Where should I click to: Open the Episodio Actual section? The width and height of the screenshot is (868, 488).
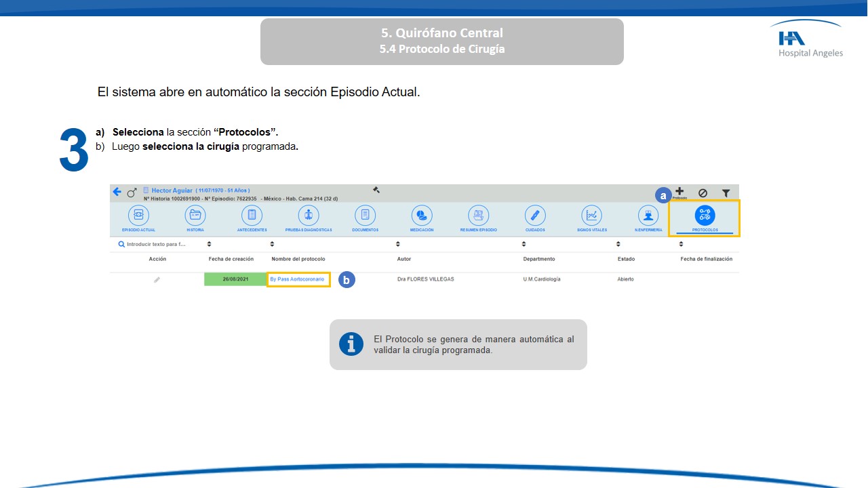point(138,216)
